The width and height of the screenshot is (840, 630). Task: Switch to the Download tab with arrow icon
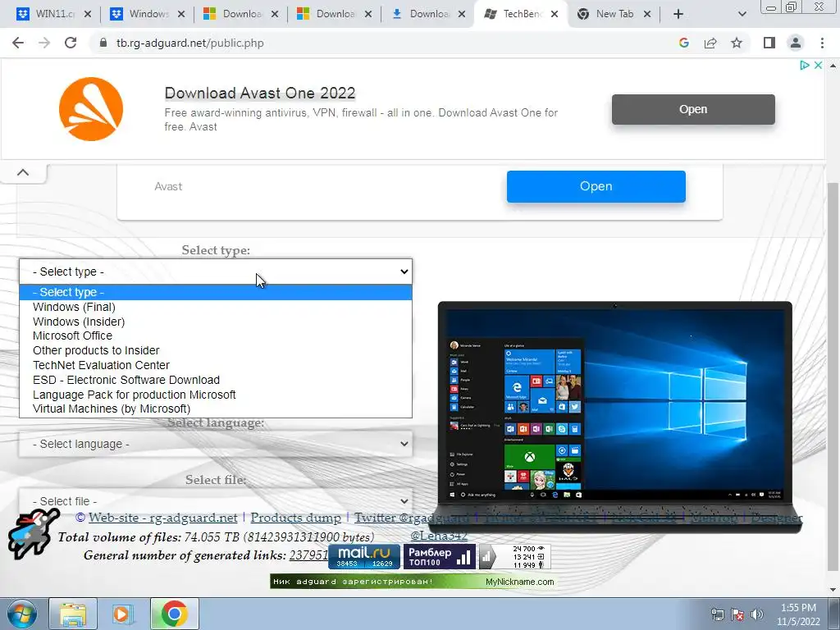[x=427, y=14]
